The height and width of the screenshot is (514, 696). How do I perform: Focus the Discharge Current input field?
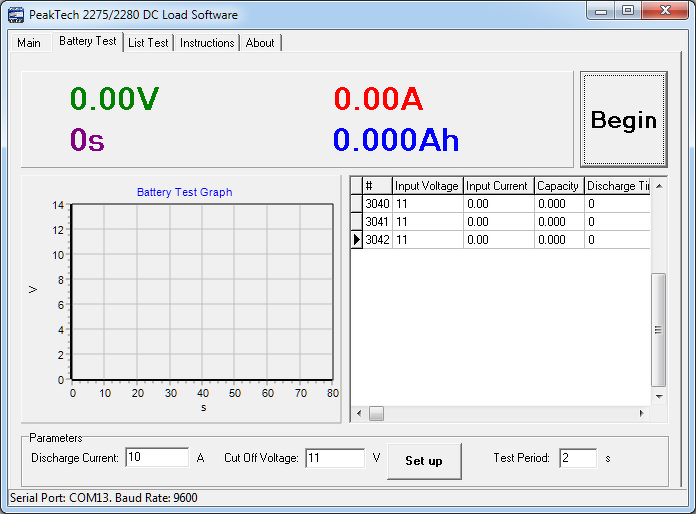point(157,458)
